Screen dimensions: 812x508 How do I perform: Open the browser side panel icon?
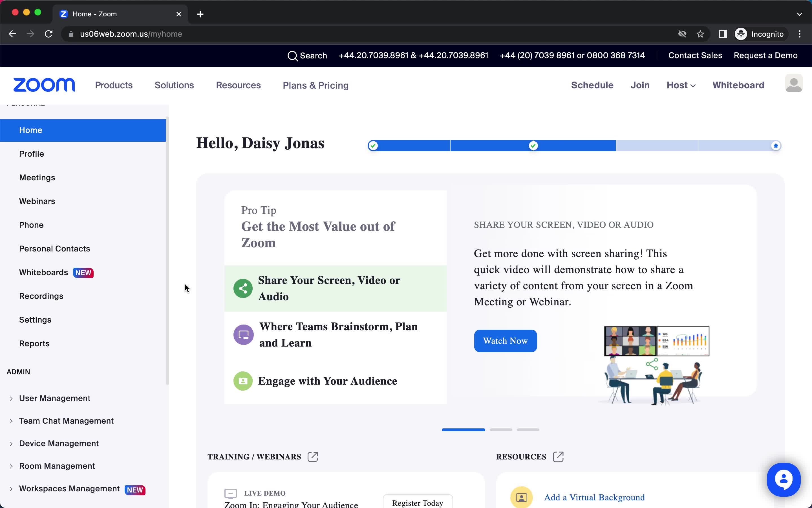click(722, 34)
